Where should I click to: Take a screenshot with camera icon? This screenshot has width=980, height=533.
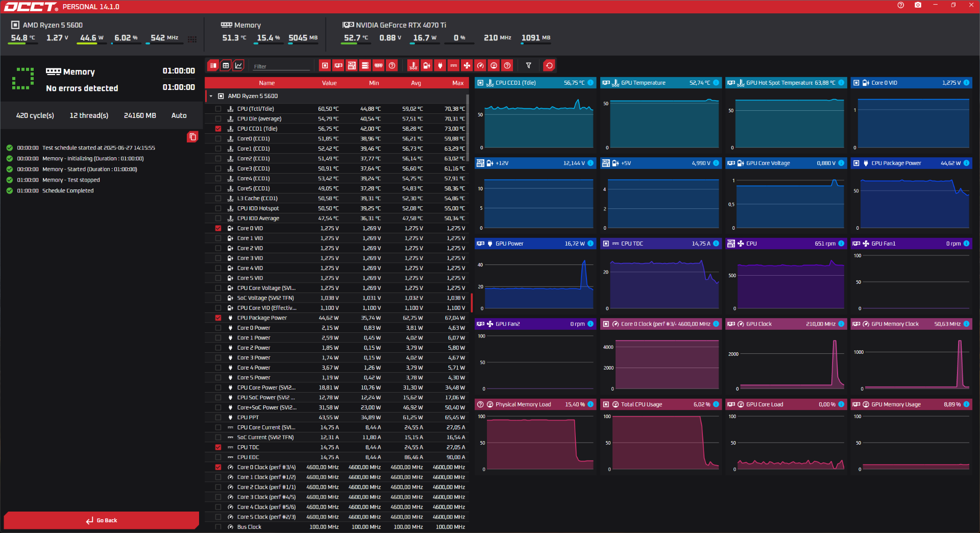pos(918,5)
